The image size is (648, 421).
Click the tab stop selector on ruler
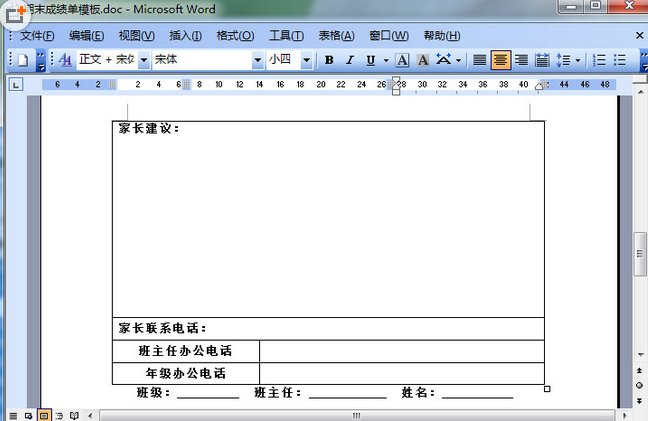coord(16,85)
